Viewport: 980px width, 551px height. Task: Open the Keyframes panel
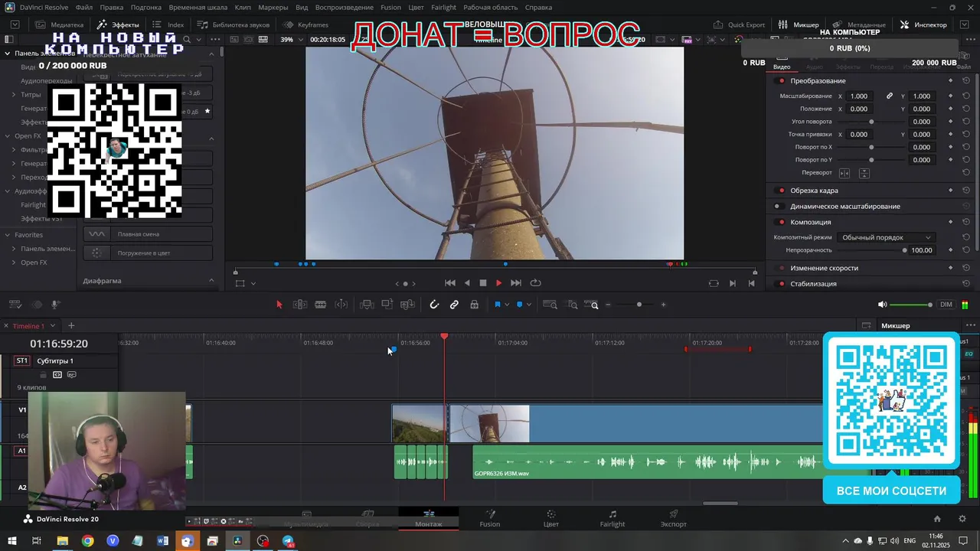point(306,24)
